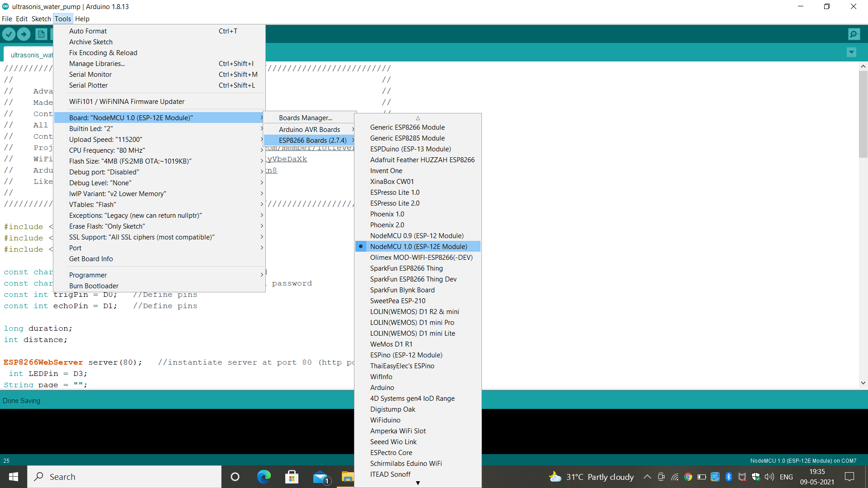Click Manage Libraries... menu entry
This screenshot has width=868, height=488.
159,63
